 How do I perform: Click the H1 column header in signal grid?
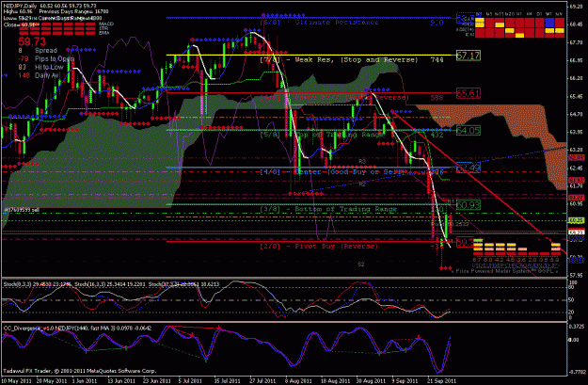click(x=519, y=14)
